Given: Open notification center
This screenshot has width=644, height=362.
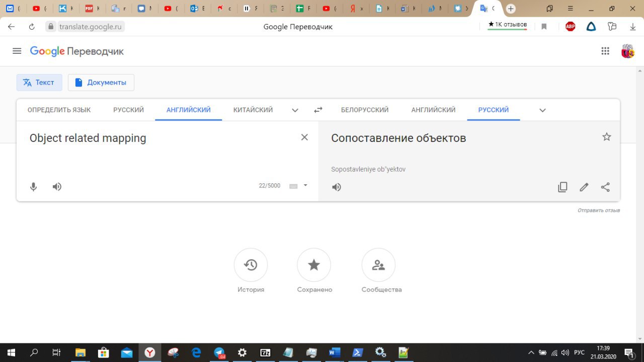Looking at the screenshot, I should [x=628, y=353].
